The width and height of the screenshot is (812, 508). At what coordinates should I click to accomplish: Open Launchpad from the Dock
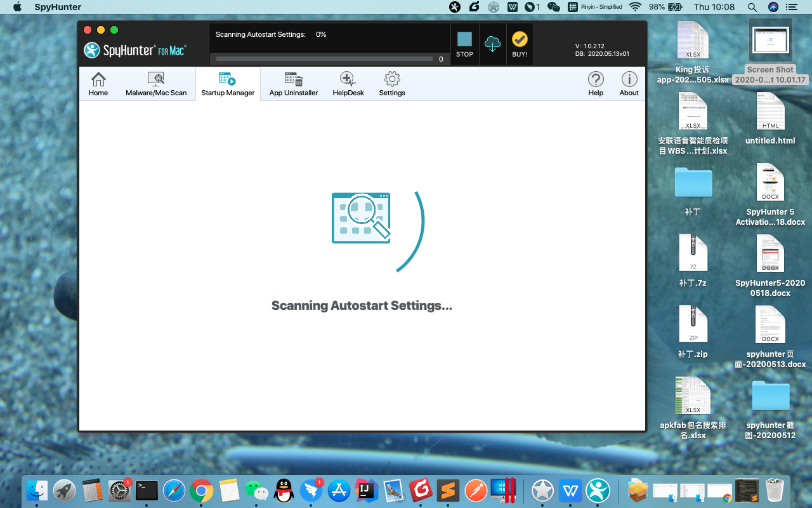[x=65, y=490]
